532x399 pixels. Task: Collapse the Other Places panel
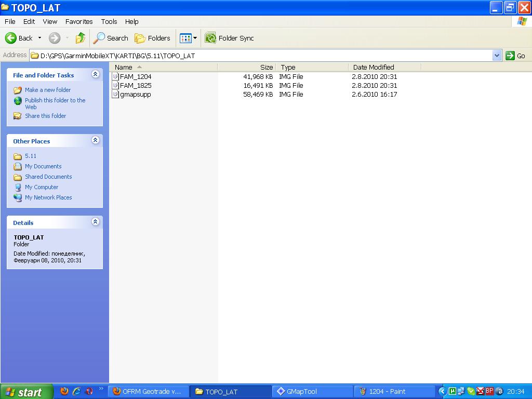tap(95, 141)
